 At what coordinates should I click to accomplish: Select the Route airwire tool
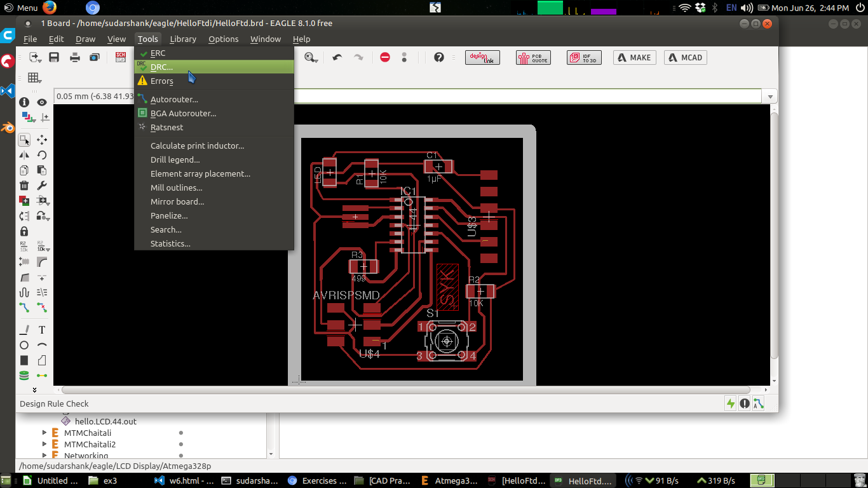[x=24, y=308]
